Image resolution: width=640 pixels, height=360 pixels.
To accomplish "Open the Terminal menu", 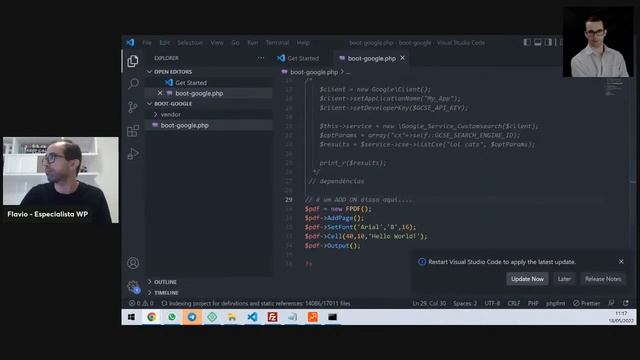I will coord(277,42).
